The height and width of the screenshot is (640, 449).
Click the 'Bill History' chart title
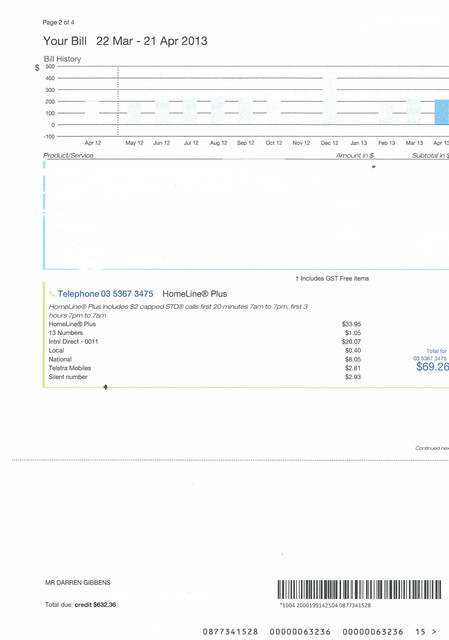coord(62,59)
